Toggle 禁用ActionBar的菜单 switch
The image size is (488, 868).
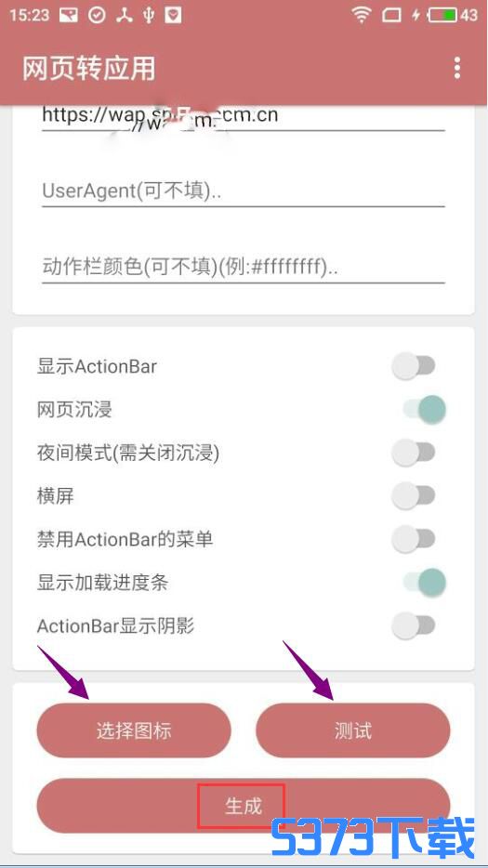(414, 539)
